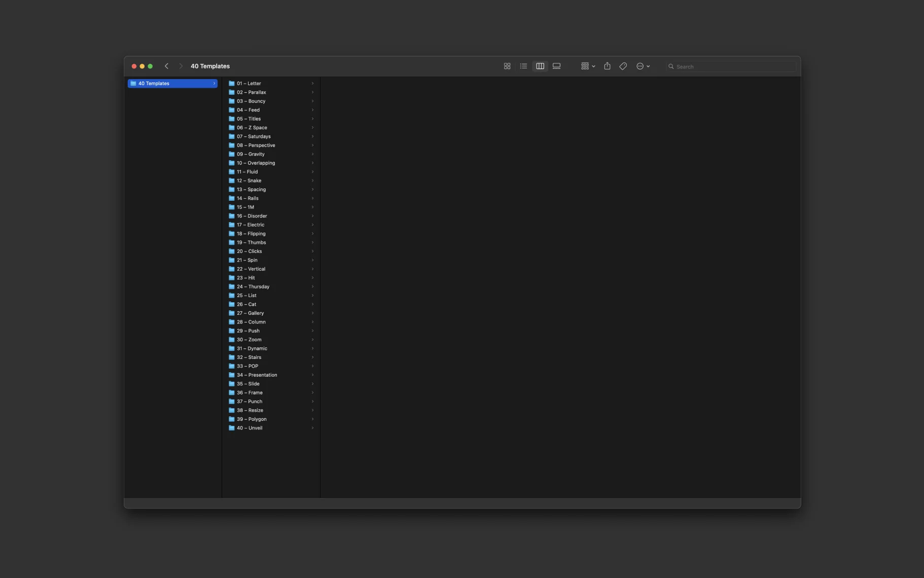
Task: Go forward using the forward arrow
Action: pos(181,66)
